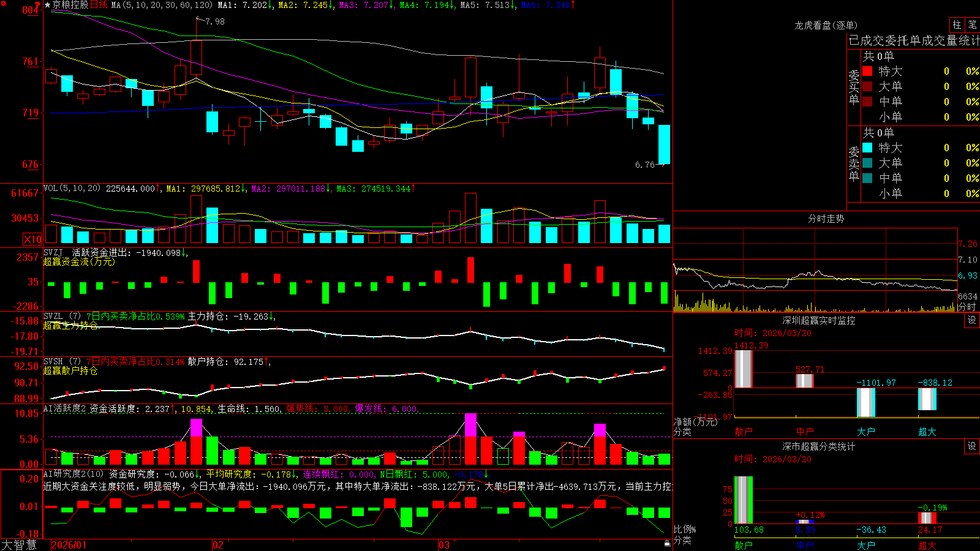The image size is (980, 551).
Task: Click the red square icon at top-left corner
Action: pyautogui.click(x=3, y=4)
